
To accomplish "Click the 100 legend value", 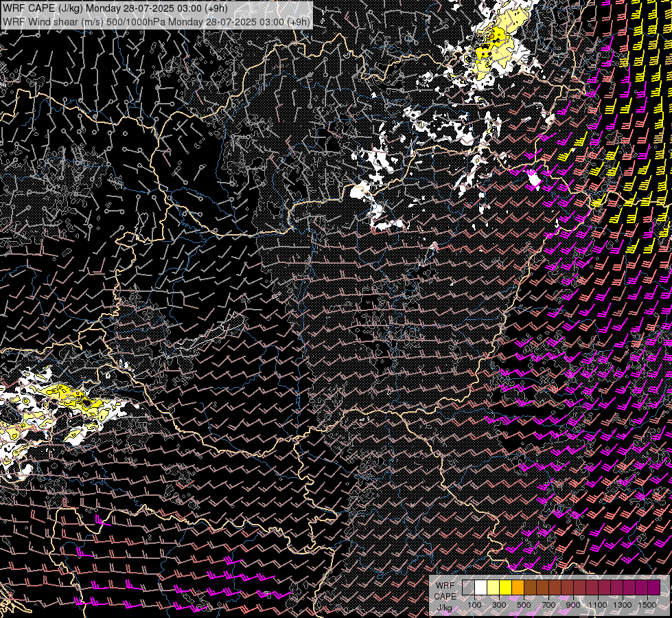I will [x=474, y=605].
